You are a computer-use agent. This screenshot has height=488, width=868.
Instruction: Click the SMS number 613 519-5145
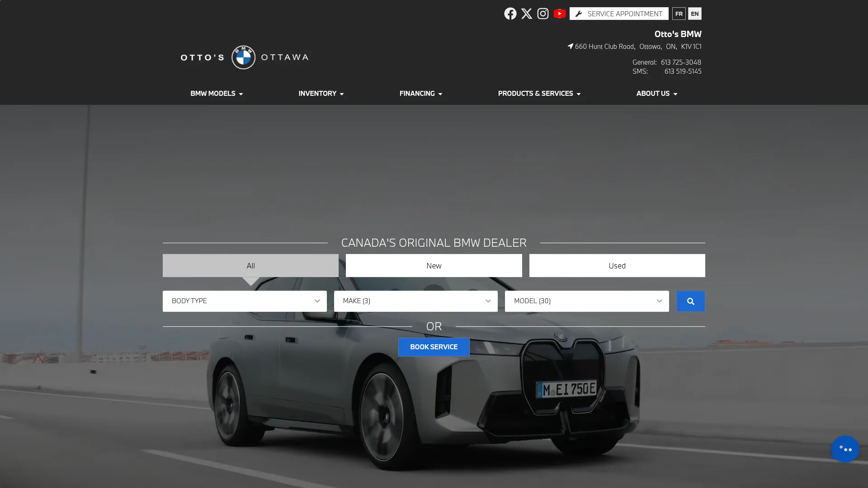683,71
